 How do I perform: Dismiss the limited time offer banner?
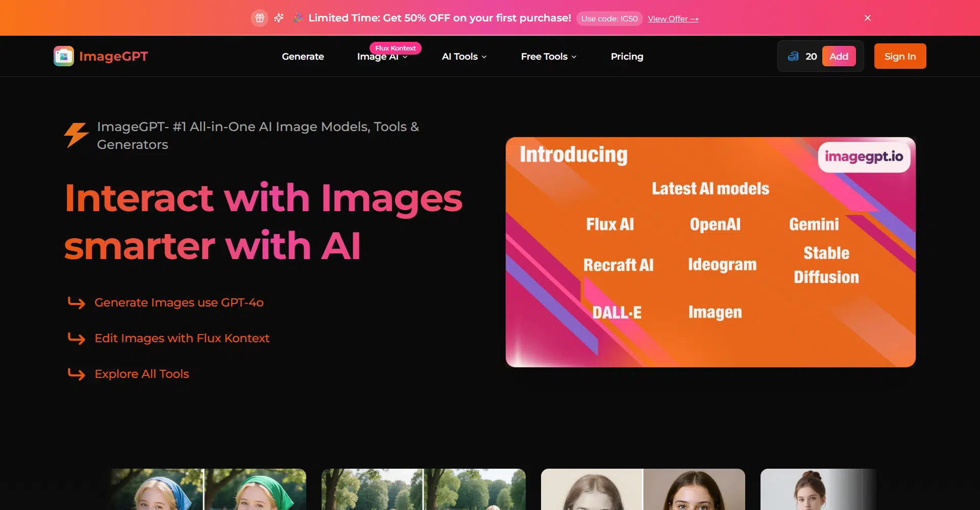[867, 18]
